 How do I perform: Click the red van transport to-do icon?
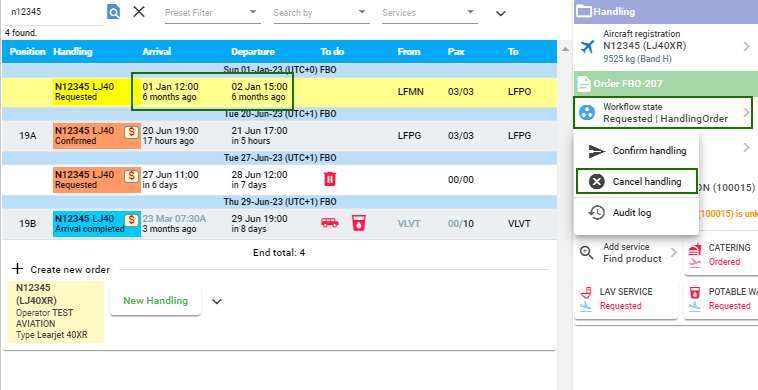[x=330, y=223]
